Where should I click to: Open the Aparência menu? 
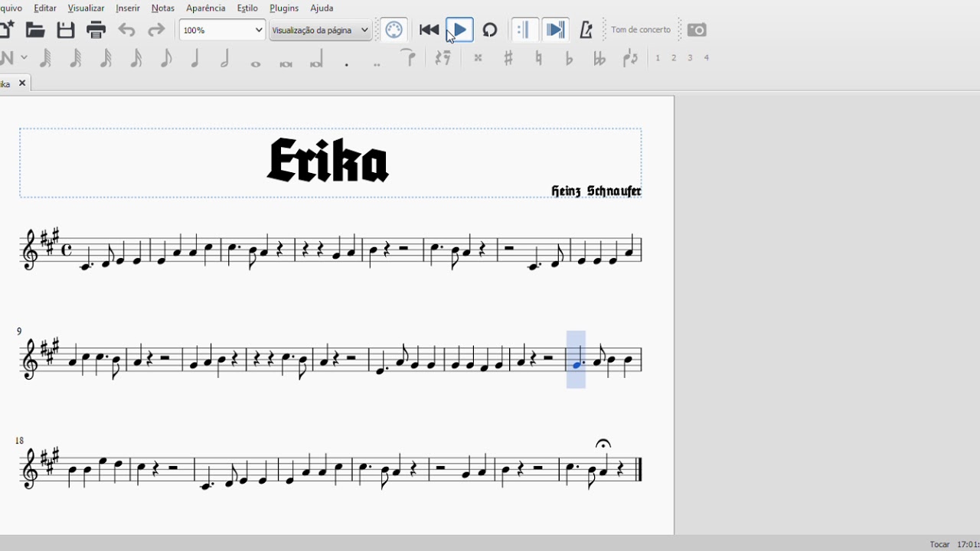(x=206, y=8)
